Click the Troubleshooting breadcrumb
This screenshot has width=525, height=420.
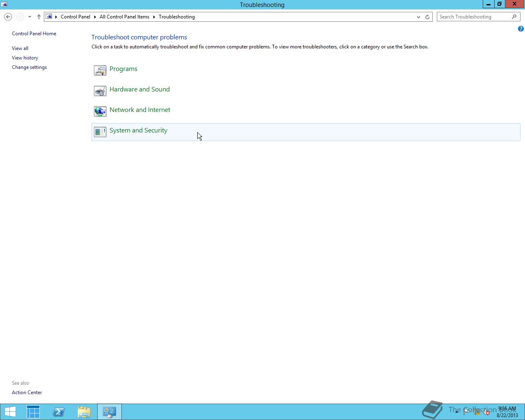click(177, 17)
